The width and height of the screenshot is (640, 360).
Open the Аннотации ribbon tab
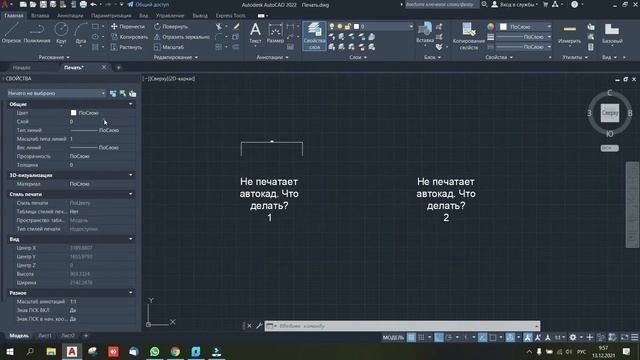[x=70, y=16]
